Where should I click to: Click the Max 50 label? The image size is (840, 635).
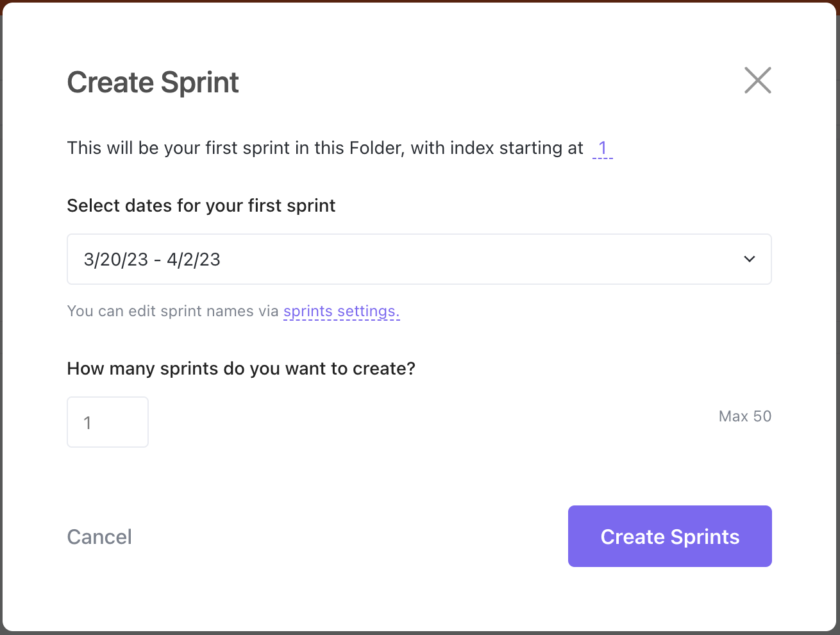point(744,416)
